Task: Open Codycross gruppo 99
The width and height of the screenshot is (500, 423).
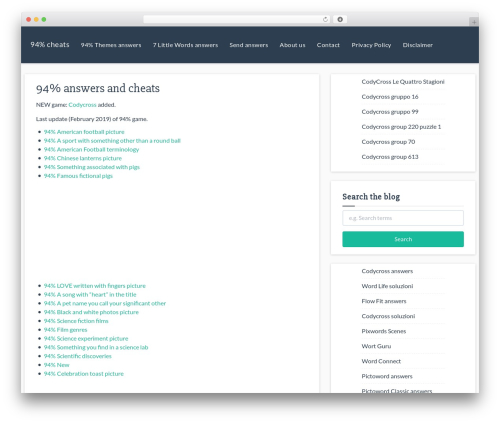Action: point(390,112)
